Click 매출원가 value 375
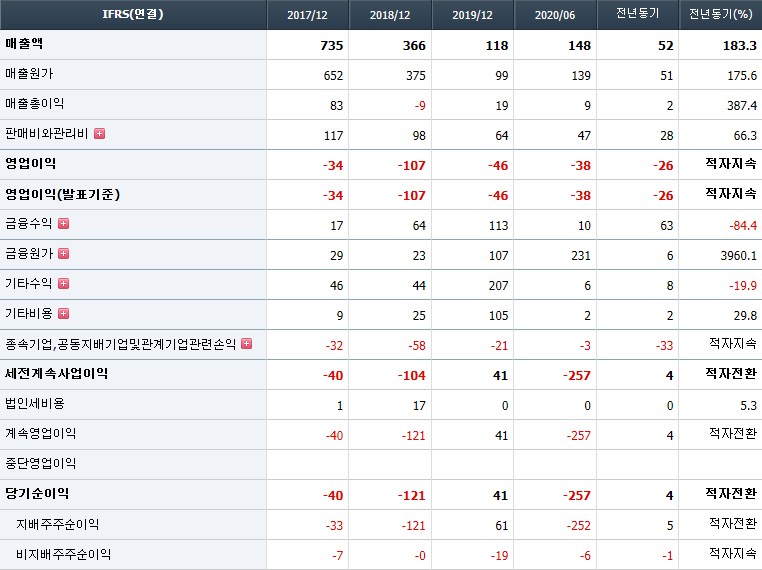 coord(416,76)
